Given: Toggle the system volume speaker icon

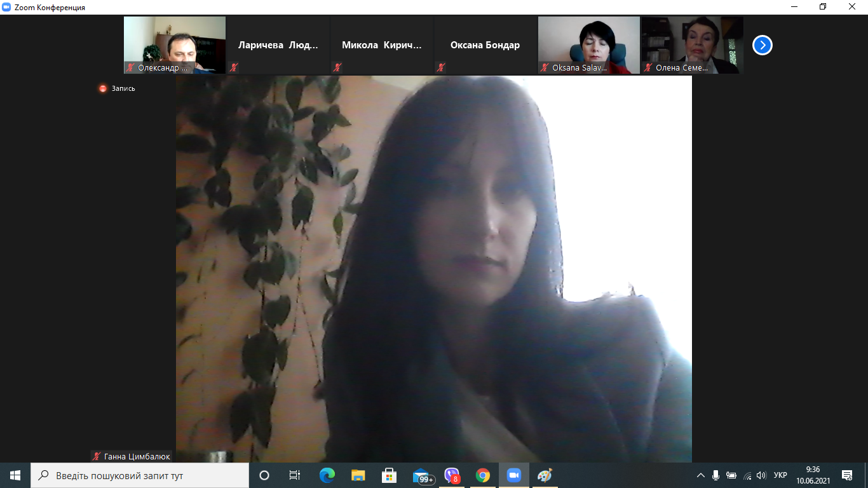Looking at the screenshot, I should pyautogui.click(x=761, y=475).
